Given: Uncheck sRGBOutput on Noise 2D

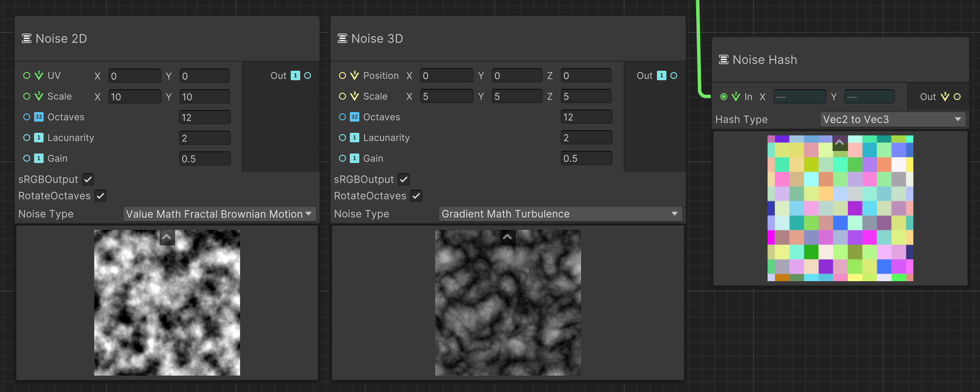Looking at the screenshot, I should (88, 179).
